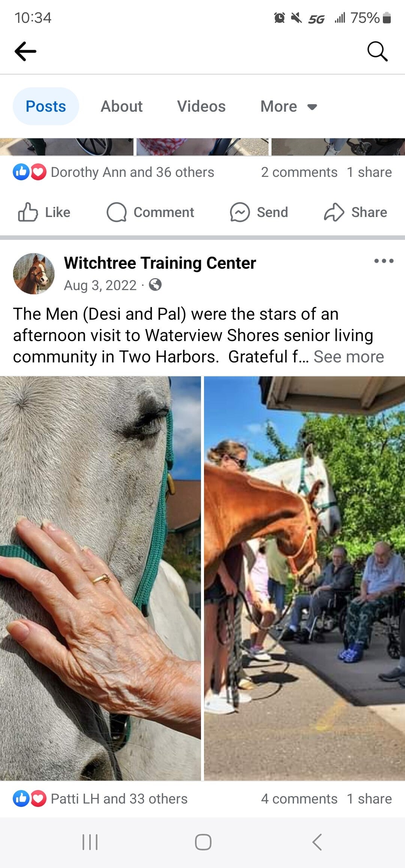The image size is (405, 868).
Task: Expand the More dropdown tab
Action: point(289,106)
